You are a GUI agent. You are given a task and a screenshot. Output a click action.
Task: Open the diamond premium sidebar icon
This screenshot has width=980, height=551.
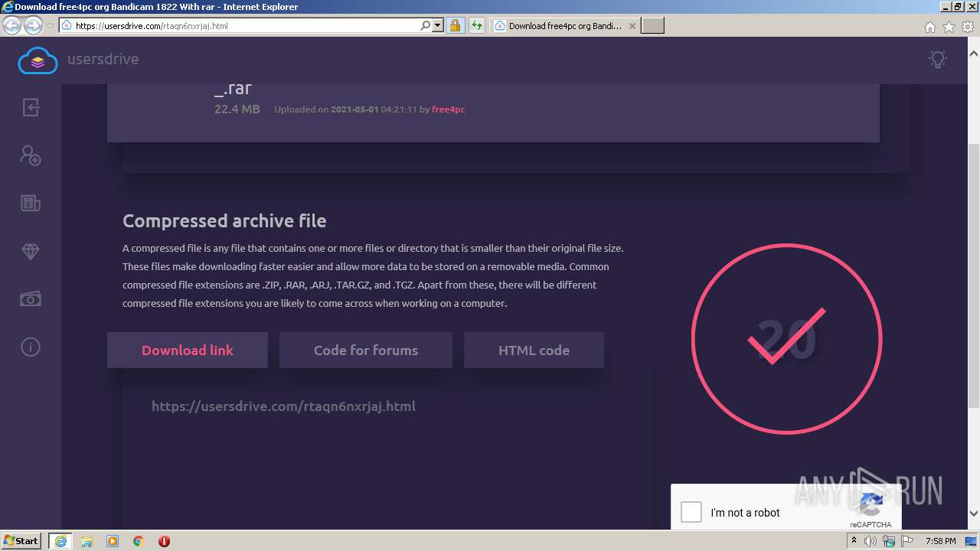31,252
